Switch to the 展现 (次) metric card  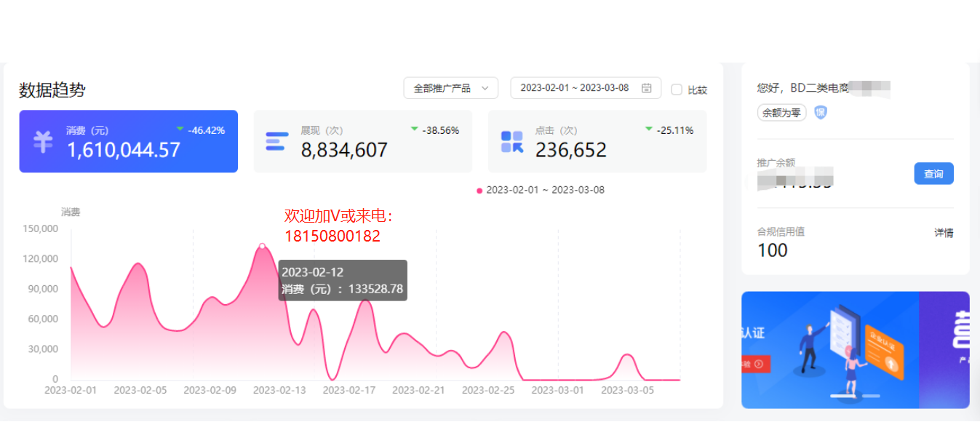tap(362, 141)
